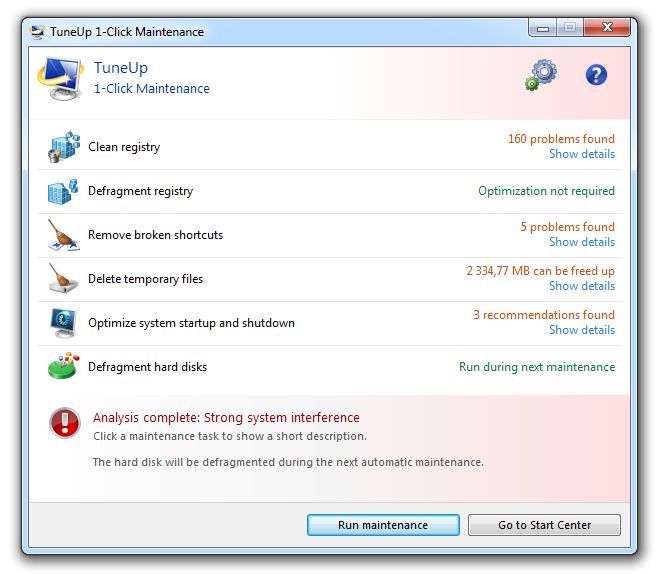Select the Defragment hard disks task

pyautogui.click(x=330, y=367)
